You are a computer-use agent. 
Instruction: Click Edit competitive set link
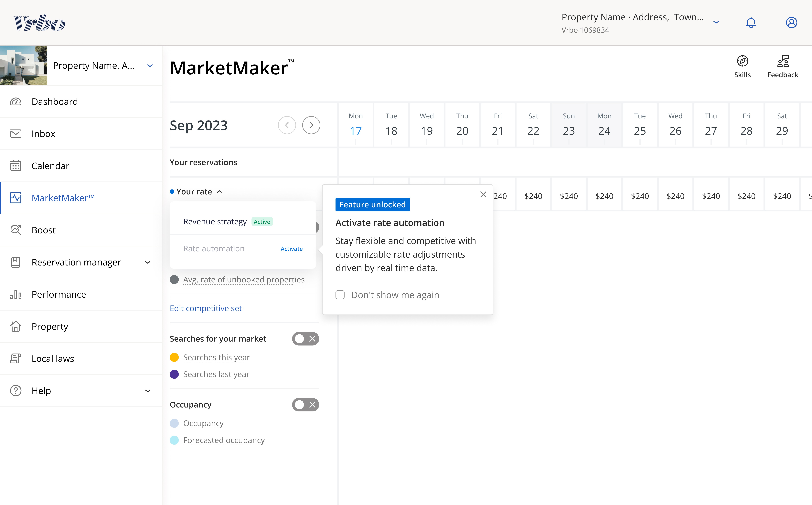(206, 308)
